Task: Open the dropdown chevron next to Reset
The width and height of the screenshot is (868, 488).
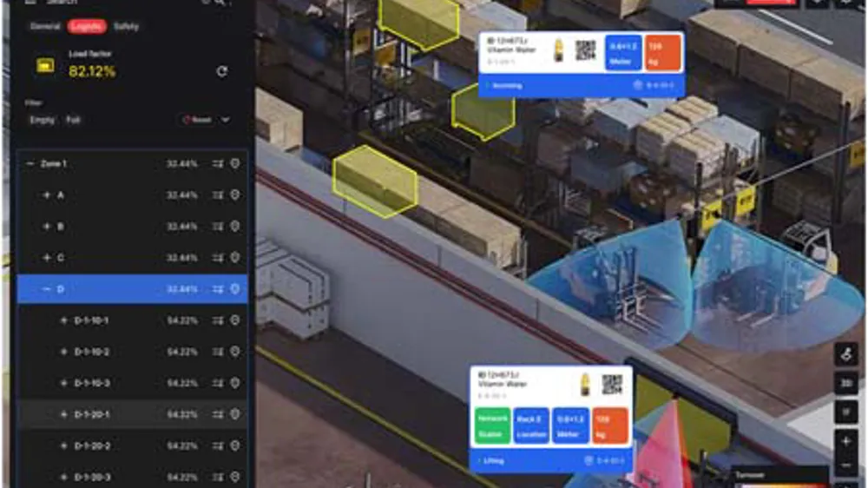Action: (x=226, y=120)
